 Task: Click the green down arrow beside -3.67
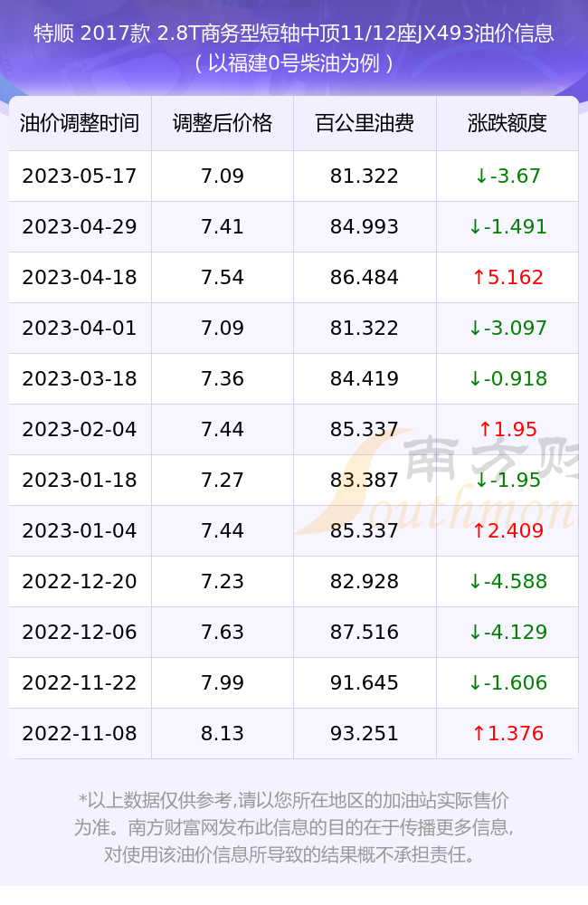point(481,176)
